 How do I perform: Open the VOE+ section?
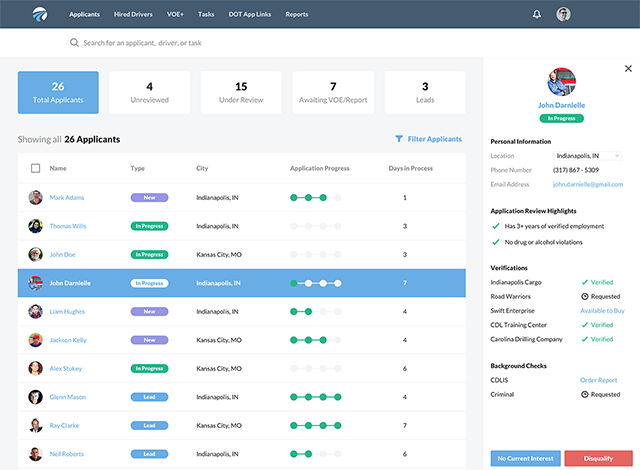(x=175, y=14)
